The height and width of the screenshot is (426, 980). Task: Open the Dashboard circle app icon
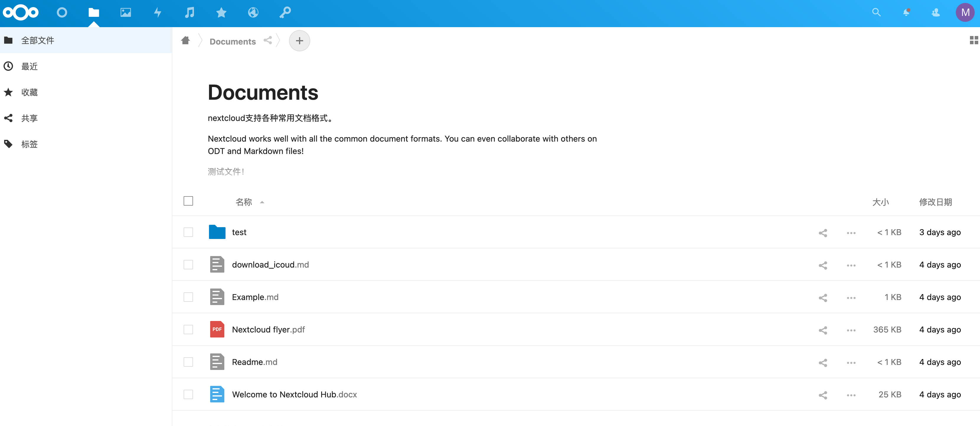(62, 13)
